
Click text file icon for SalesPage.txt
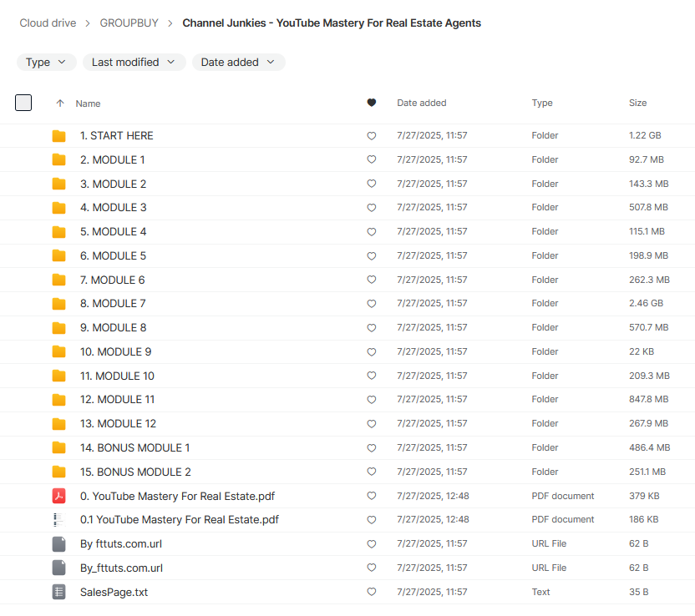pos(58,592)
